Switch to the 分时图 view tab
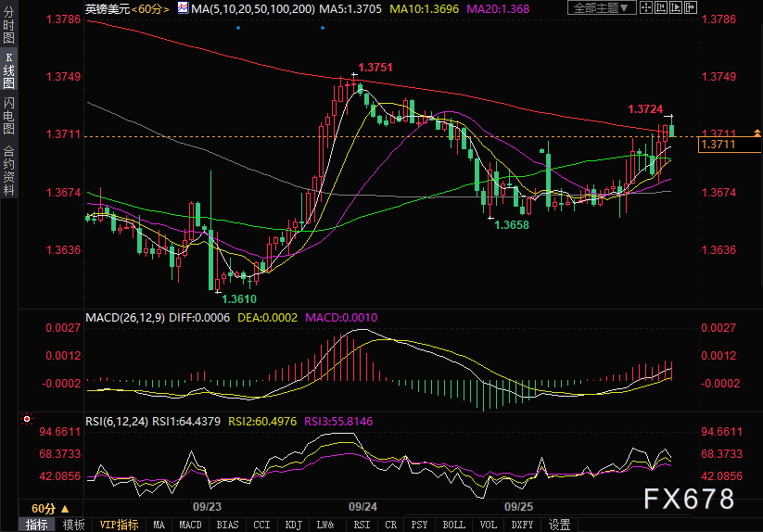Viewport: 763px width, 532px height. tap(8, 24)
